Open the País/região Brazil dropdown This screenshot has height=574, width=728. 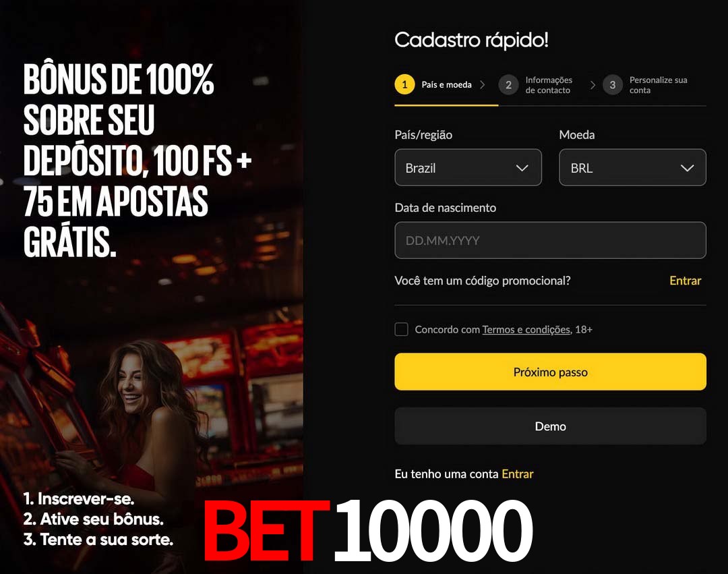[x=468, y=168]
